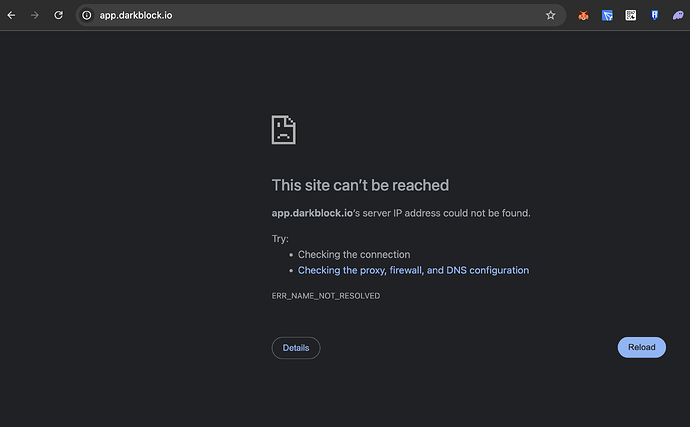
Task: Click the forward navigation arrow
Action: (x=35, y=15)
